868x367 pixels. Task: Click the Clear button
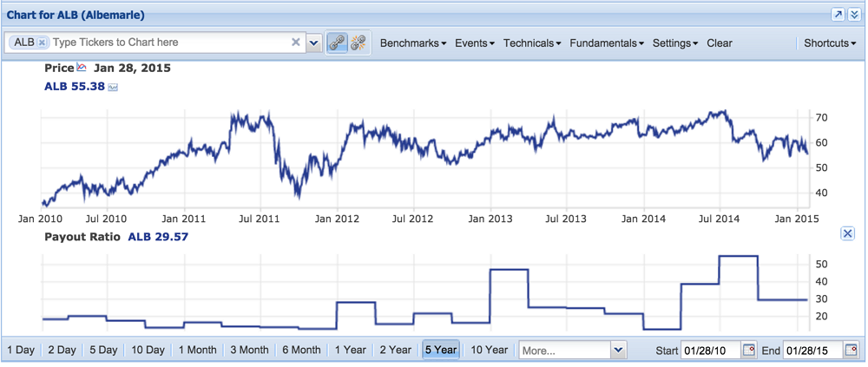pos(719,43)
